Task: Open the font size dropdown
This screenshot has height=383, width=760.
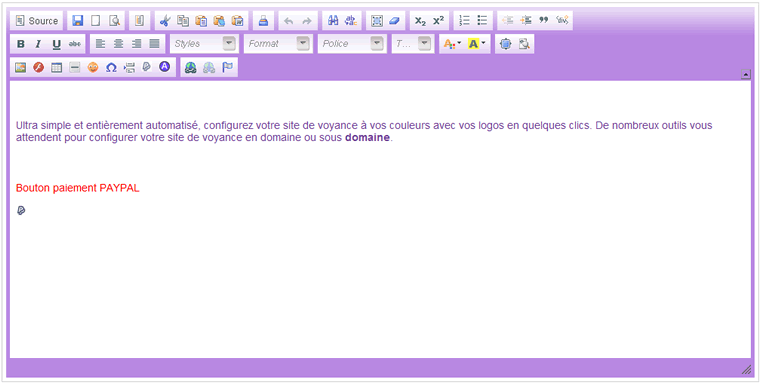Action: point(412,44)
